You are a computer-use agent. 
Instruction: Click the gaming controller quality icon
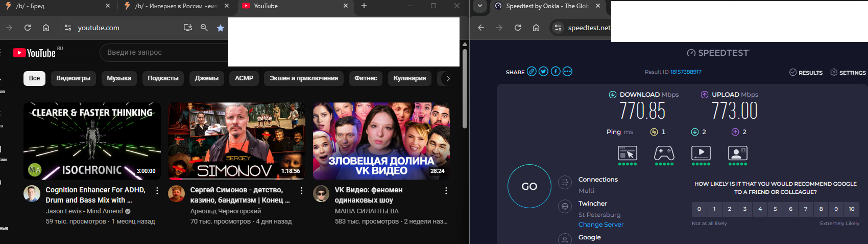664,153
